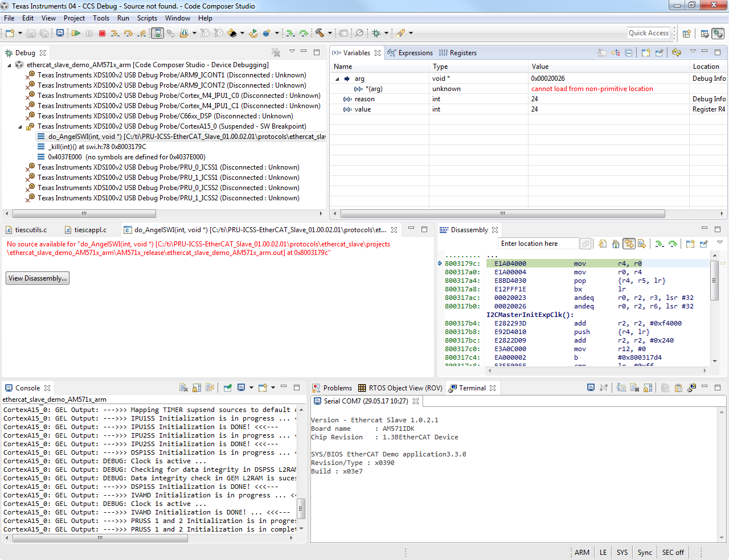The height and width of the screenshot is (560, 729).
Task: Click the green bug Debug icon
Action: tap(376, 34)
